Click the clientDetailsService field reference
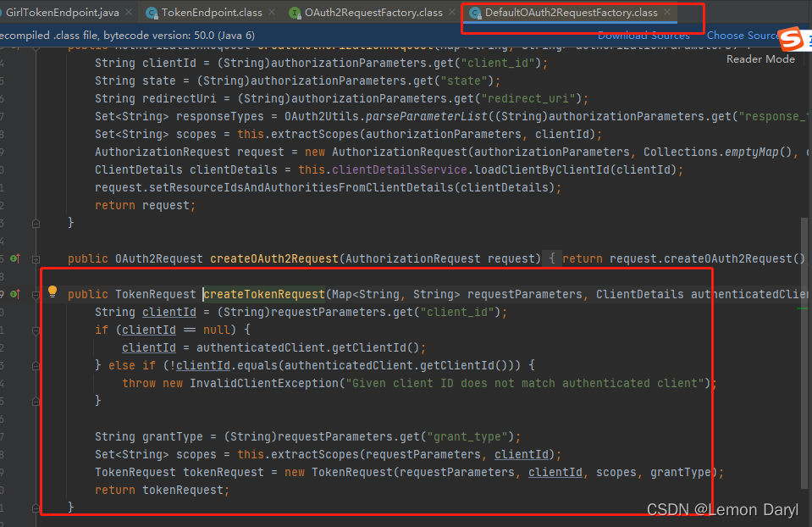Screen dimensions: 812x527 coord(400,169)
